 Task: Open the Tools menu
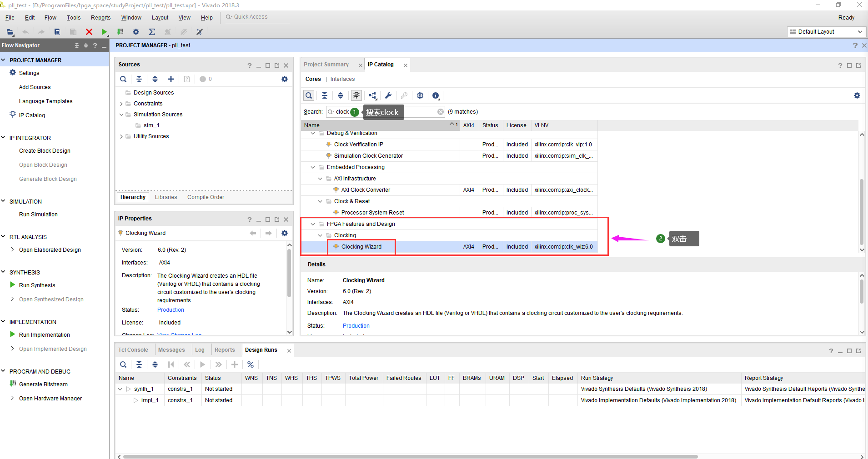point(74,18)
